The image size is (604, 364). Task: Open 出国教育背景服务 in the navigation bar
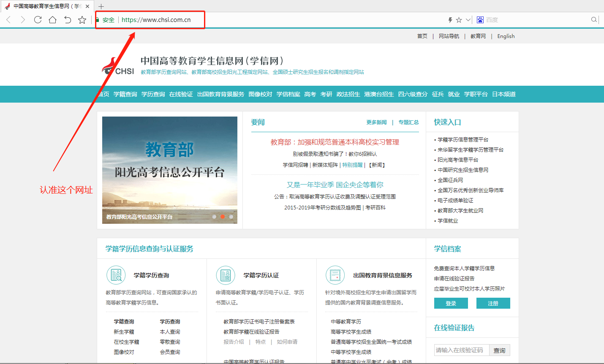221,94
